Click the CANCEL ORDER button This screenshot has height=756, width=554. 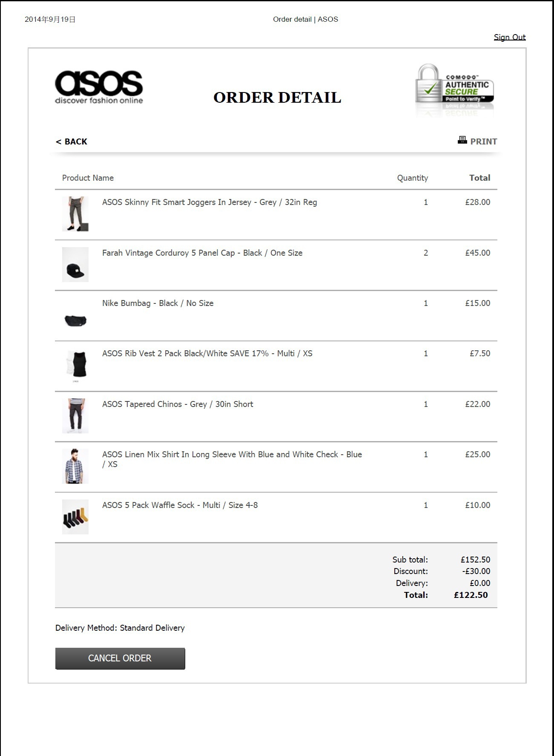click(120, 658)
